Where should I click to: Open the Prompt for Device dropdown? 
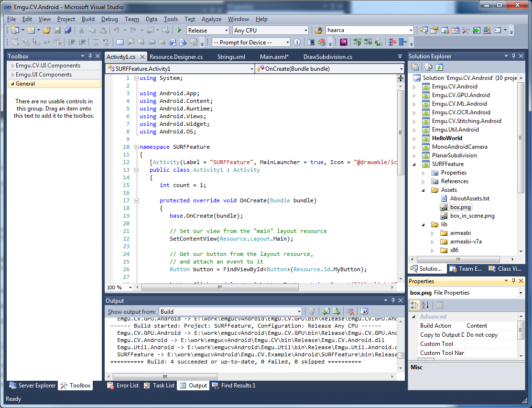click(251, 43)
